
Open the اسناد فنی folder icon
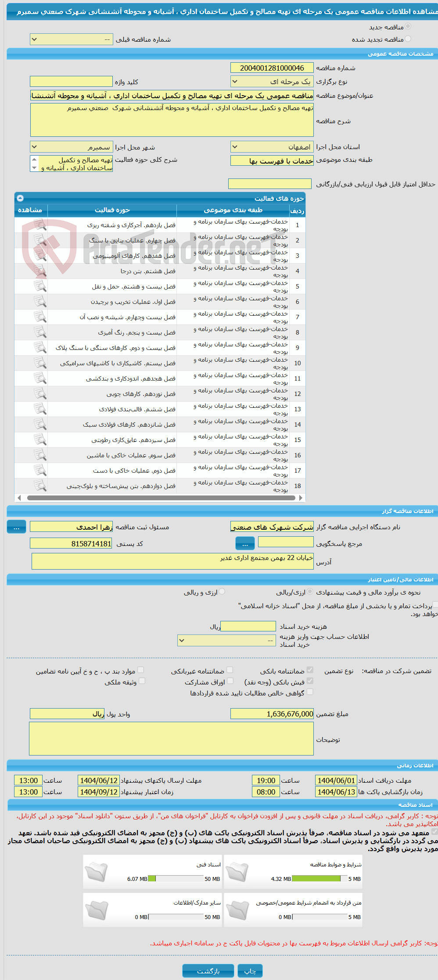(96, 871)
